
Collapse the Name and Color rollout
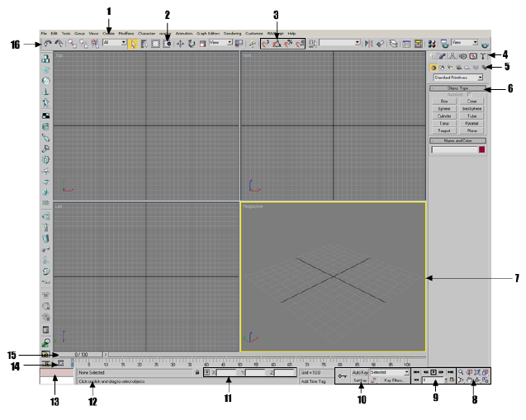[457, 140]
